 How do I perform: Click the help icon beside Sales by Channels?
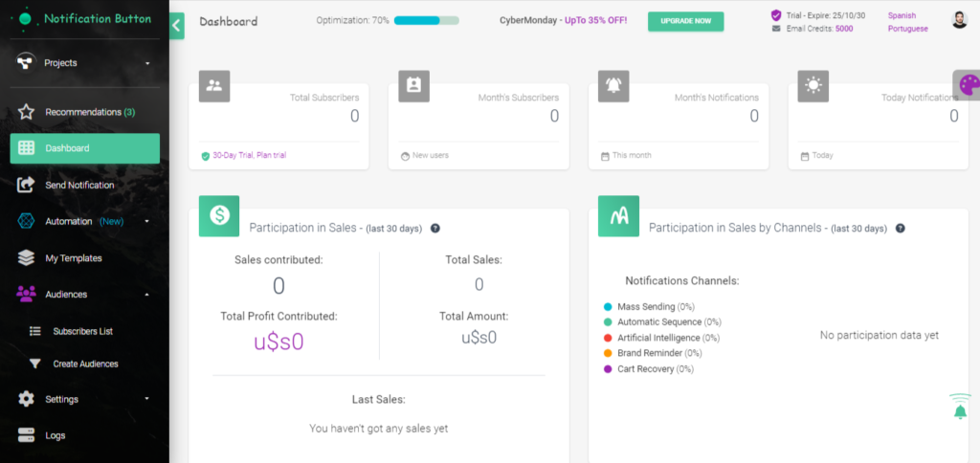[900, 228]
